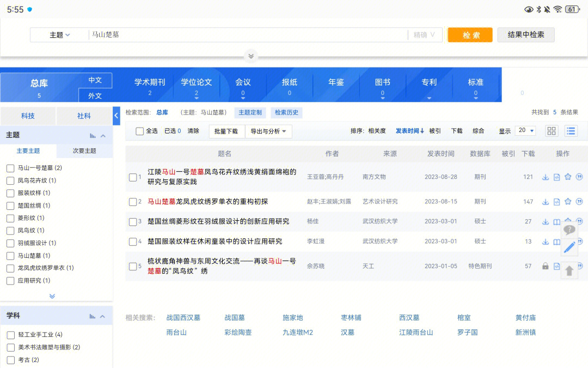Filter by 轻工业手工业 (4) discipline
This screenshot has width=588, height=368.
click(x=11, y=335)
